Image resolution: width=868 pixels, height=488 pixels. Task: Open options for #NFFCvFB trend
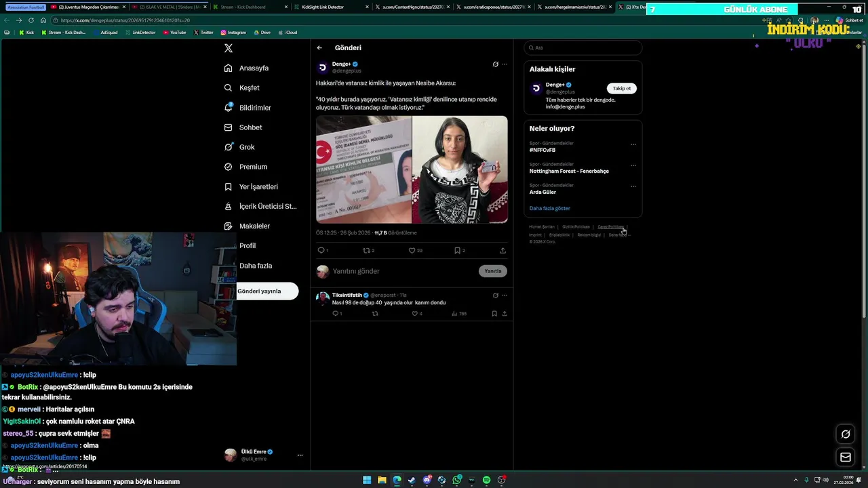pyautogui.click(x=633, y=144)
